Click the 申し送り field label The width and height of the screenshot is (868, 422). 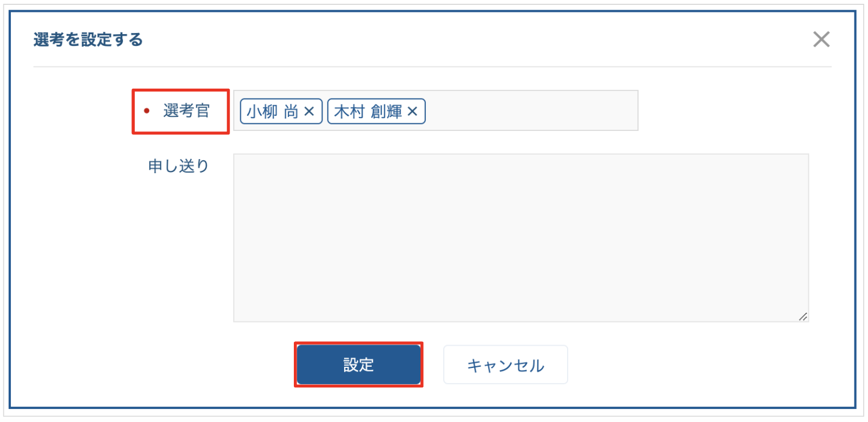179,166
